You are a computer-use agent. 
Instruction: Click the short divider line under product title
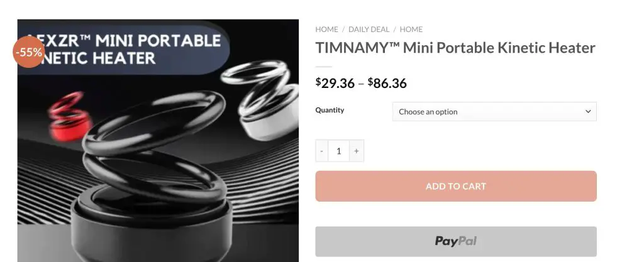pyautogui.click(x=324, y=67)
